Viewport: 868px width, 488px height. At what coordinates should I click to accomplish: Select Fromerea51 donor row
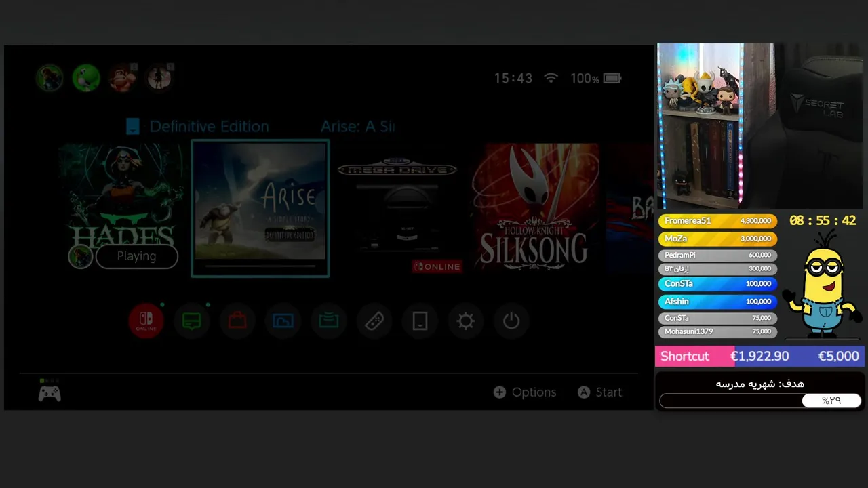718,221
